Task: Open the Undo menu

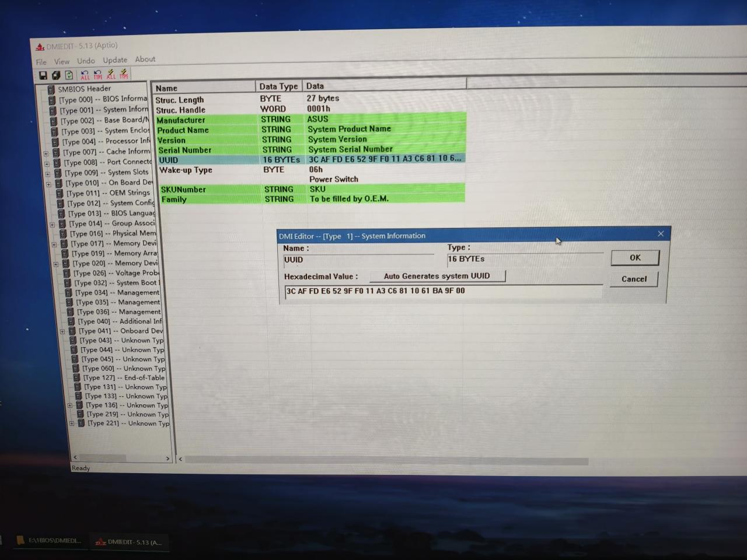Action: [x=86, y=61]
